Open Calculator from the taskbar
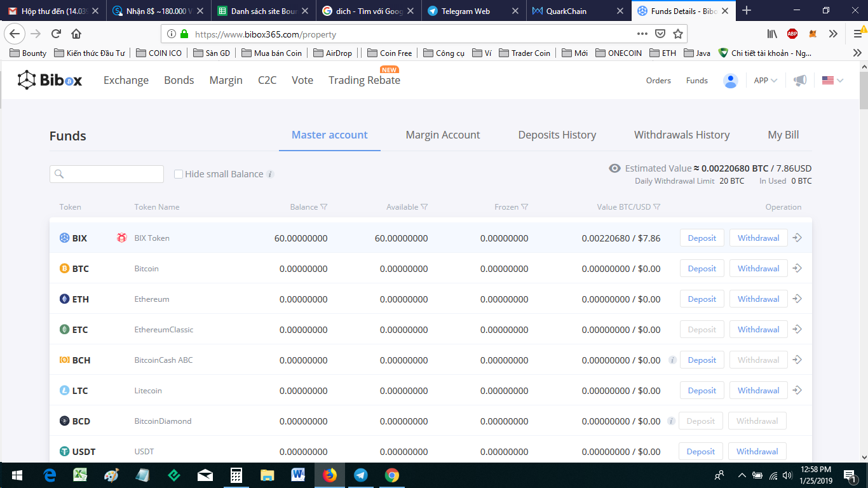 [x=236, y=475]
